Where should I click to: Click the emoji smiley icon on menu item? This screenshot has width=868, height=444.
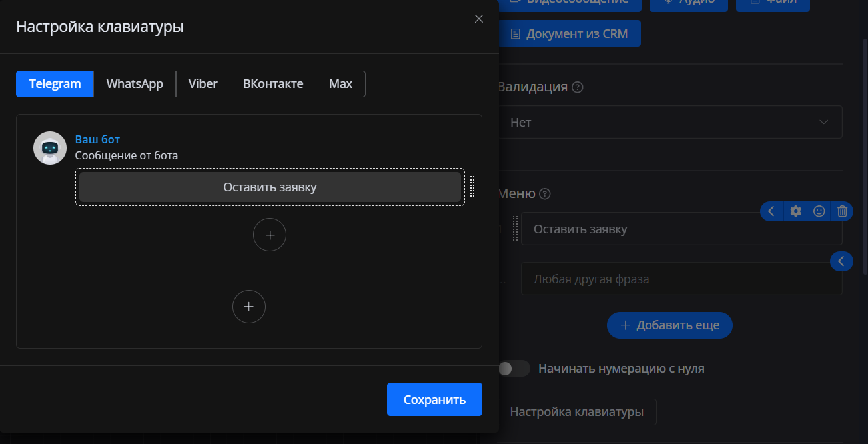pos(819,211)
